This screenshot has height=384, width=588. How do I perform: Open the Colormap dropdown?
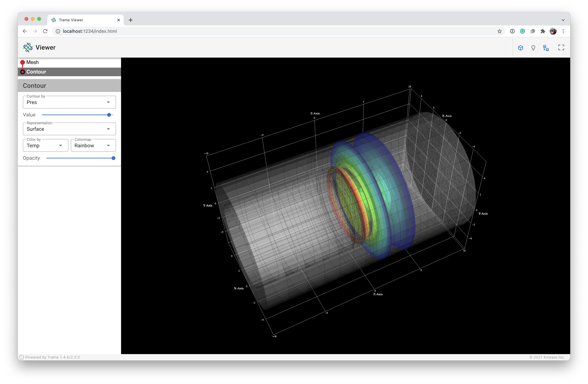[x=93, y=145]
